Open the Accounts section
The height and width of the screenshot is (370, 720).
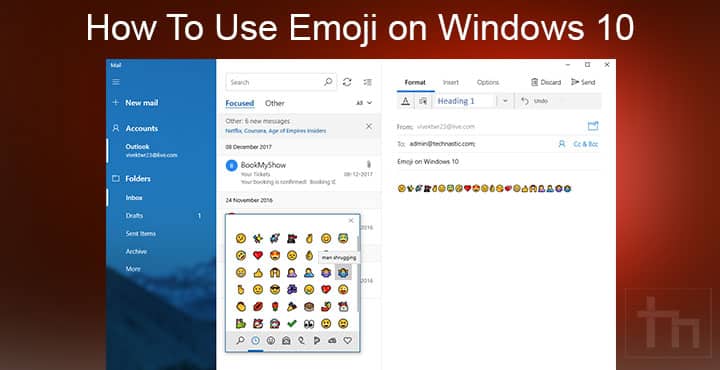[x=135, y=129]
